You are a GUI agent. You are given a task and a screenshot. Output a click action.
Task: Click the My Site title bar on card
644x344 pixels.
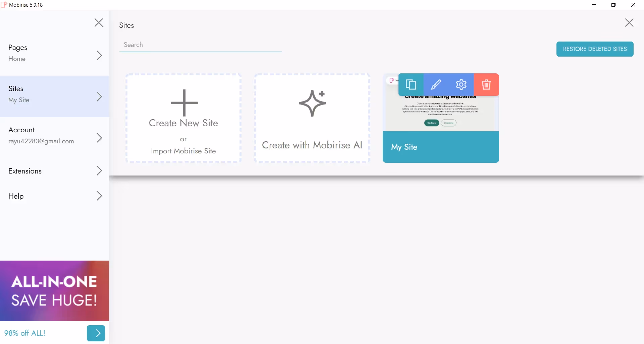coord(441,147)
